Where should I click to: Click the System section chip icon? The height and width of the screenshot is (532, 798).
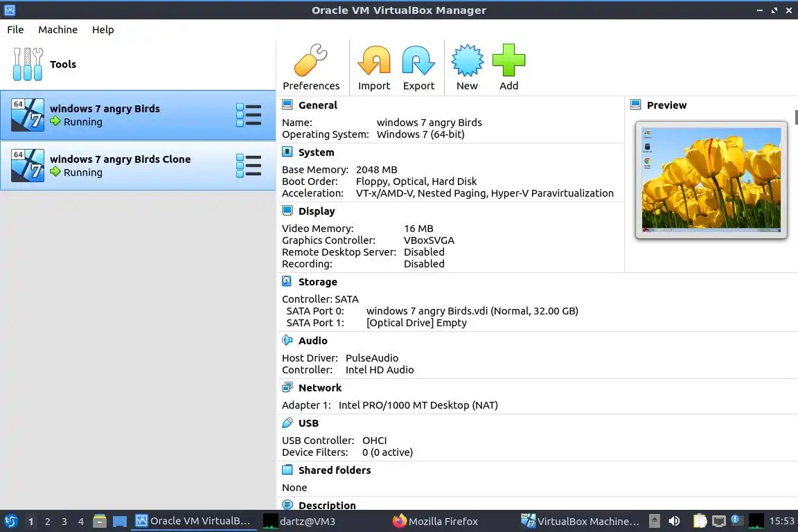coord(287,152)
